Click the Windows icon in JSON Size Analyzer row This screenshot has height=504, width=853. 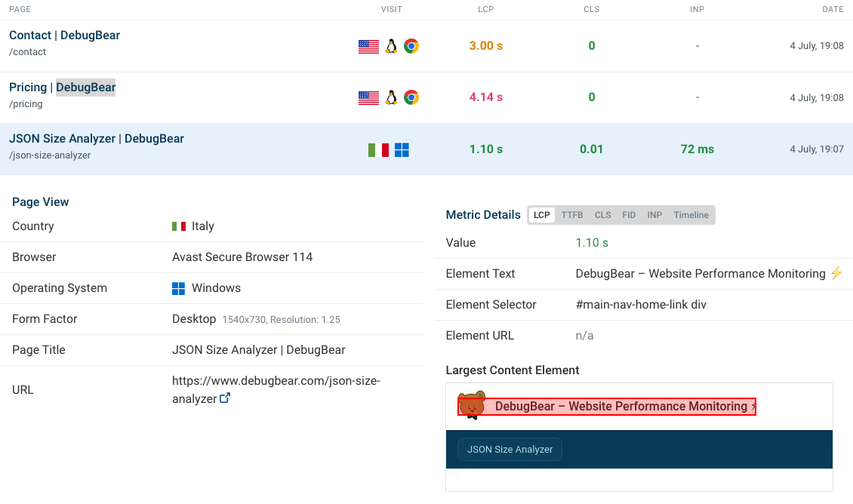click(402, 149)
